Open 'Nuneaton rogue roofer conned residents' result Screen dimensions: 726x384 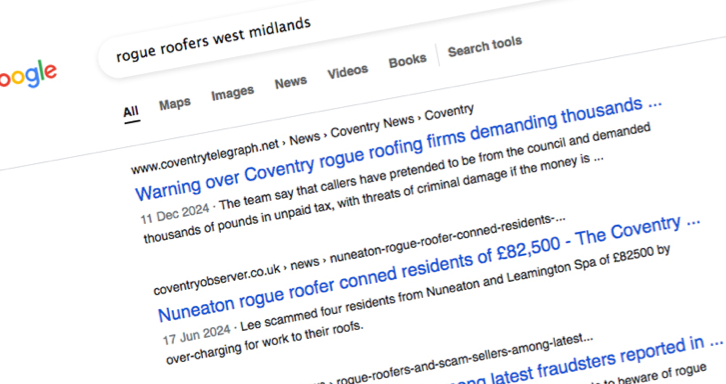tap(429, 268)
